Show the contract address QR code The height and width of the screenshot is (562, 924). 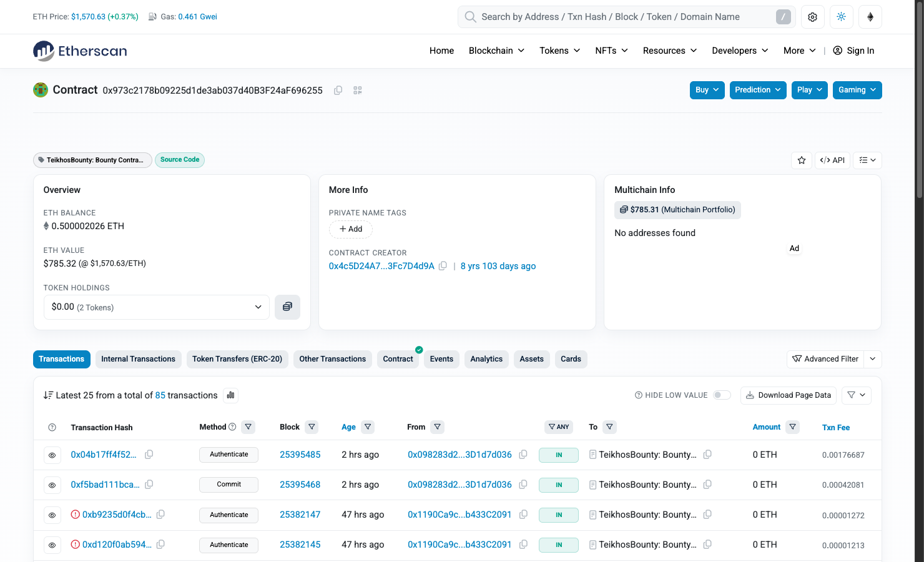point(358,91)
